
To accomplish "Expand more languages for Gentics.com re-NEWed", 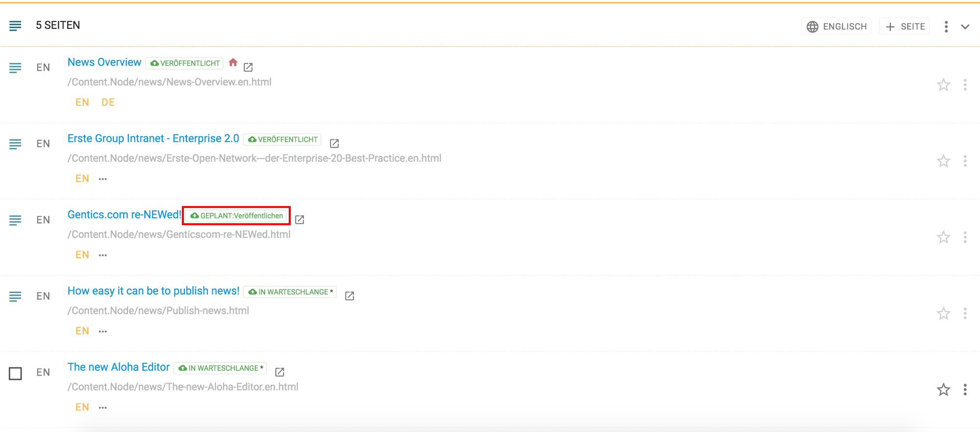I will (102, 255).
